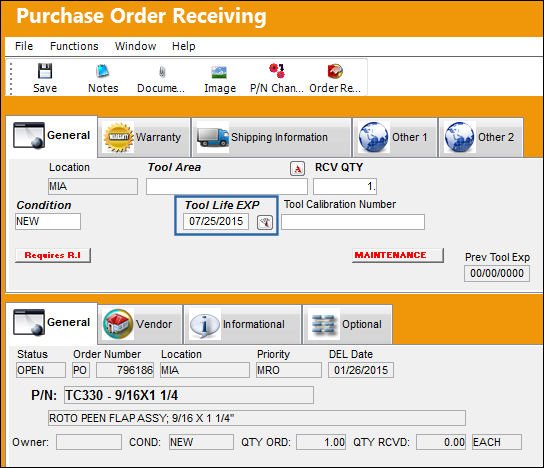
Task: Click the Order Receipt toolbar icon
Action: pyautogui.click(x=335, y=71)
